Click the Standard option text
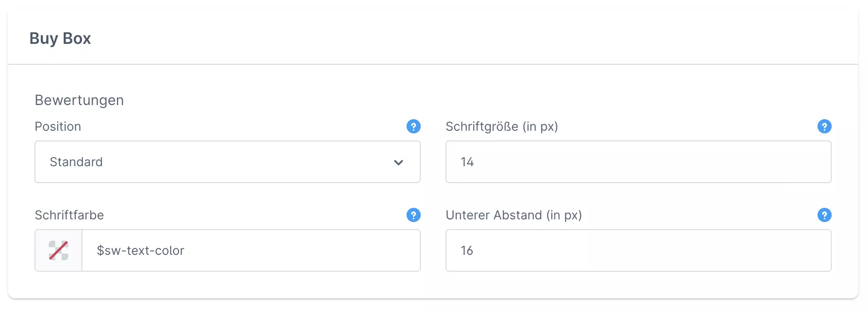Screen dimensions: 868x312 76,162
